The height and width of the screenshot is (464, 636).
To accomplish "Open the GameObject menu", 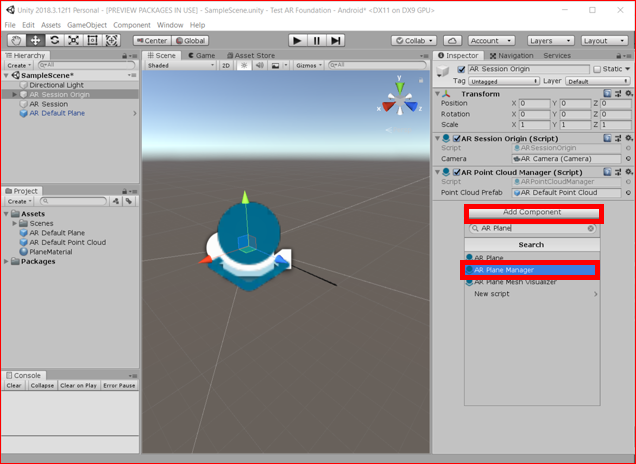I will [87, 25].
